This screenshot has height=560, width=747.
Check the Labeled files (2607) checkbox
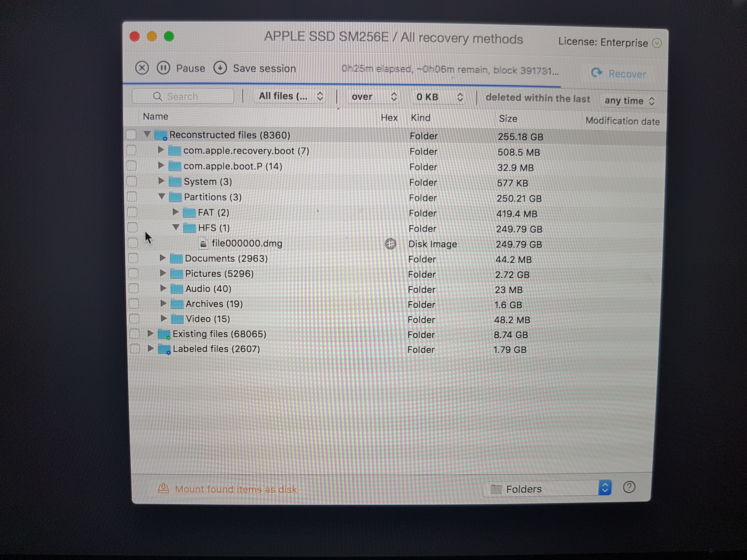pyautogui.click(x=135, y=349)
